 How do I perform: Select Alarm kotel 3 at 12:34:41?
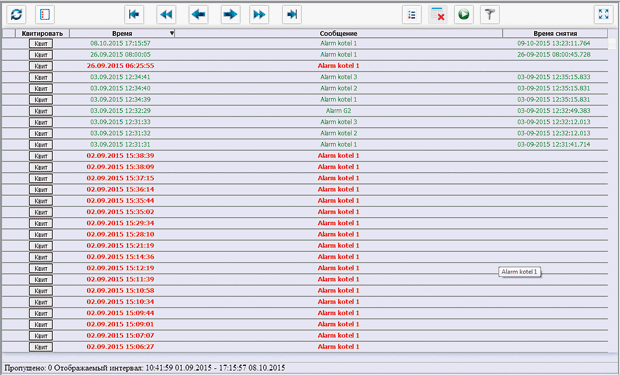[338, 77]
